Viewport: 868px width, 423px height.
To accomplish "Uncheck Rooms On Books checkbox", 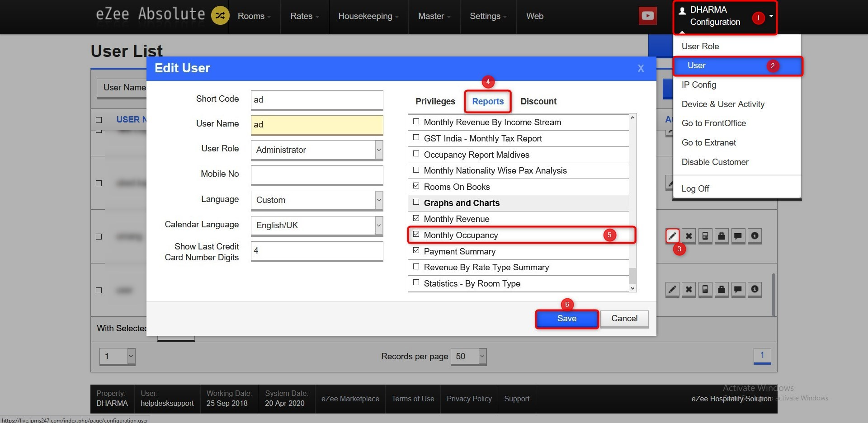I will click(x=416, y=186).
